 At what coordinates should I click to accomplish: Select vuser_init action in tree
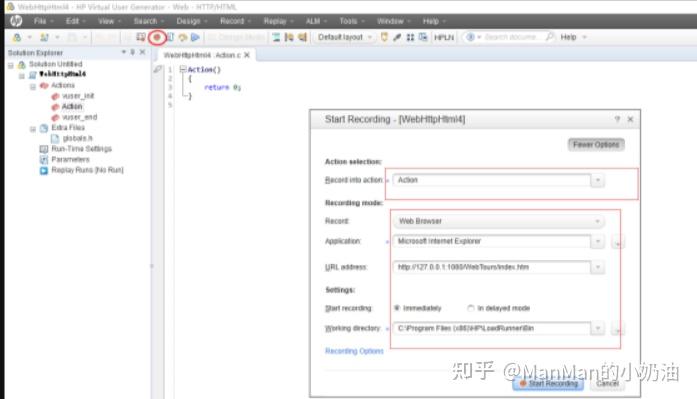click(78, 96)
